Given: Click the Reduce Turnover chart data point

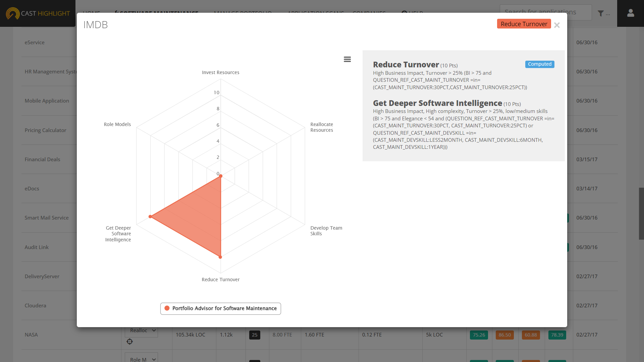Looking at the screenshot, I should point(220,257).
